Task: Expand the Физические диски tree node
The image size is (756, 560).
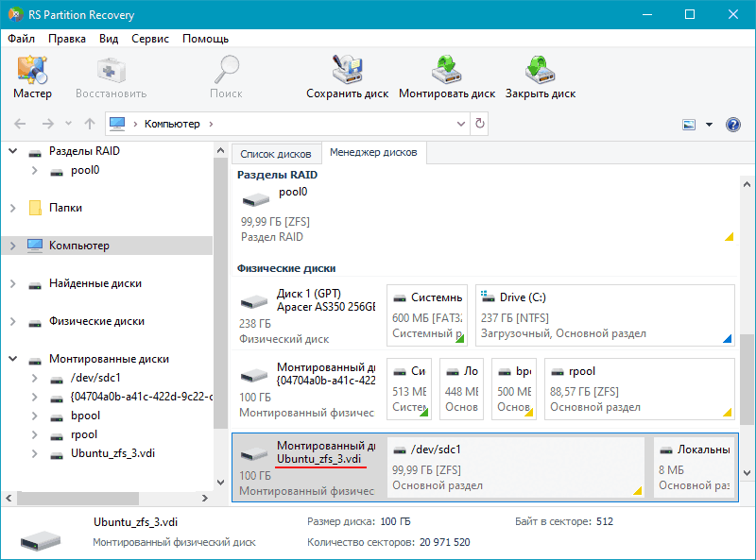Action: click(13, 321)
